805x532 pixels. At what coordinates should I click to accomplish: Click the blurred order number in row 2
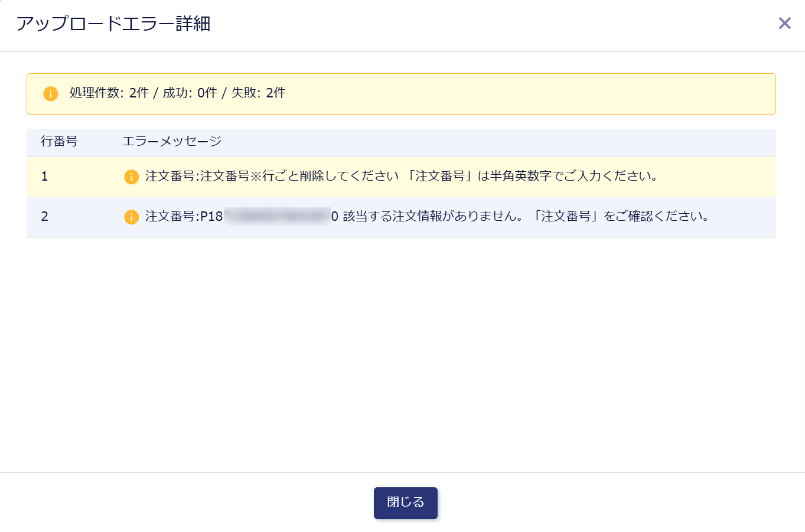pyautogui.click(x=276, y=216)
